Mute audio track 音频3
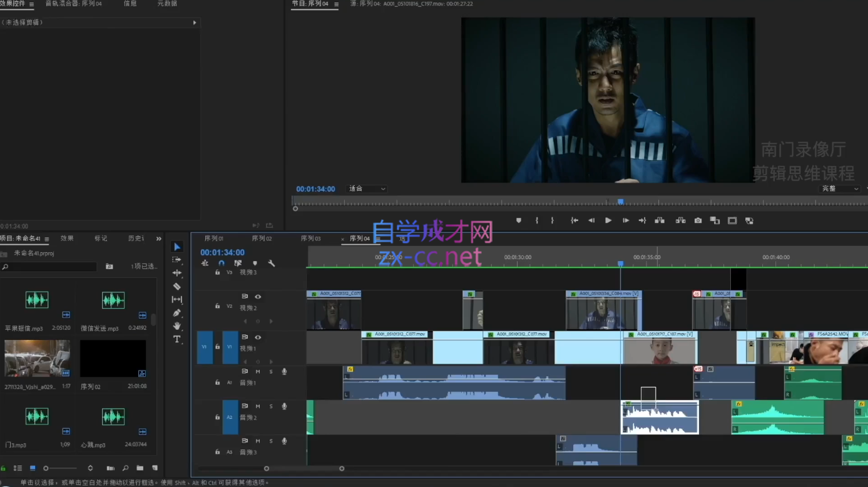 [x=258, y=441]
